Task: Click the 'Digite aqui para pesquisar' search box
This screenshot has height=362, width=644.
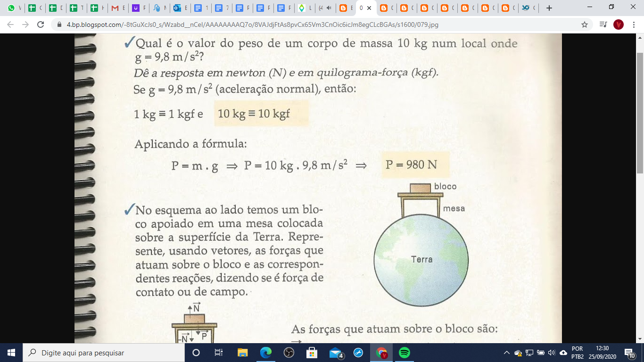Action: [104, 353]
